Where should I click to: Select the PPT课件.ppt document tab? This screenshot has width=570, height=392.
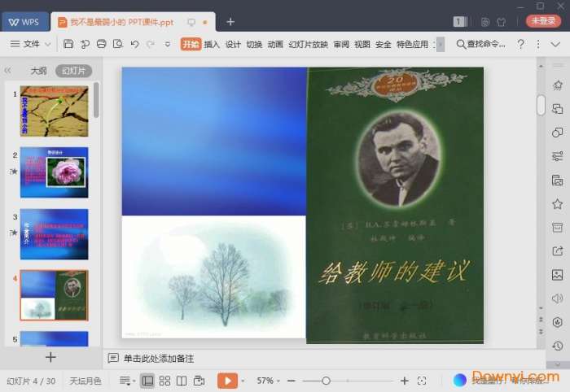click(x=133, y=22)
